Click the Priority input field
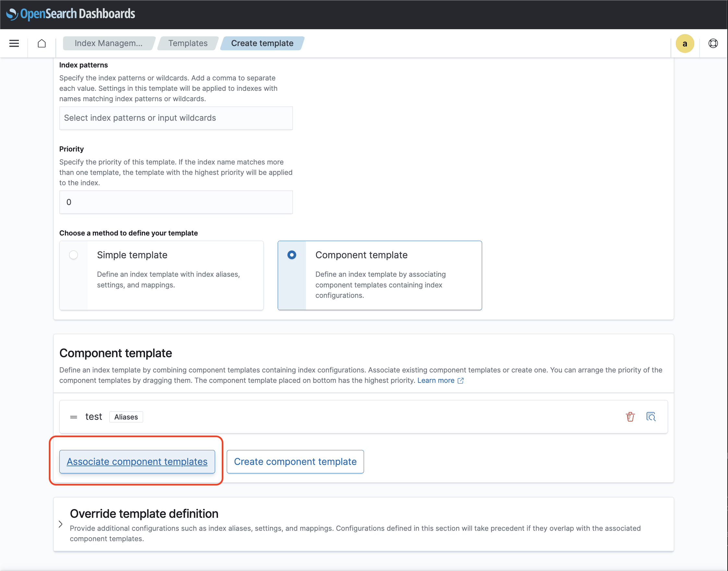This screenshot has height=571, width=728. (176, 202)
